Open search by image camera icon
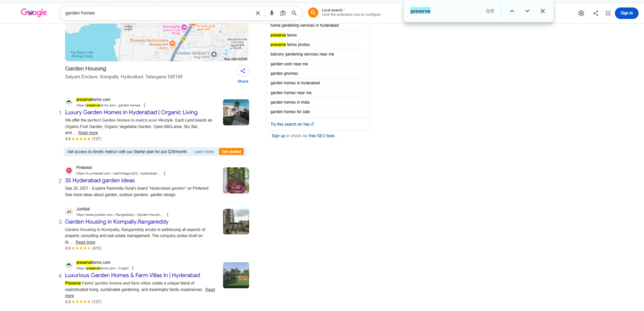 coord(283,13)
